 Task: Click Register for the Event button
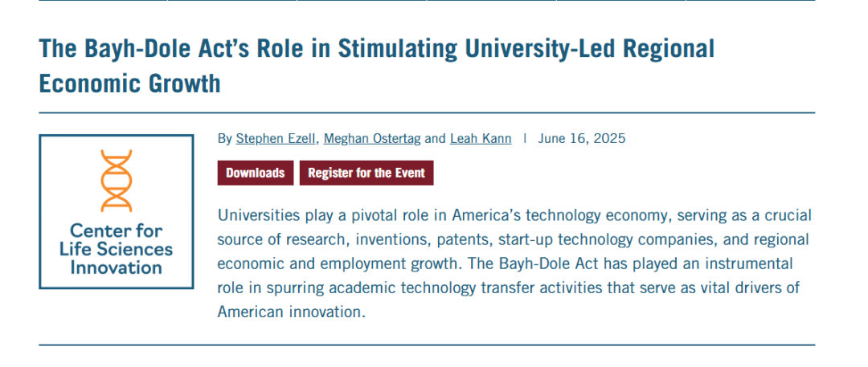click(x=366, y=173)
